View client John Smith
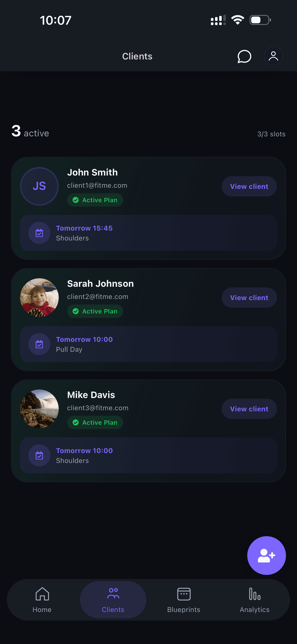 coord(249,187)
